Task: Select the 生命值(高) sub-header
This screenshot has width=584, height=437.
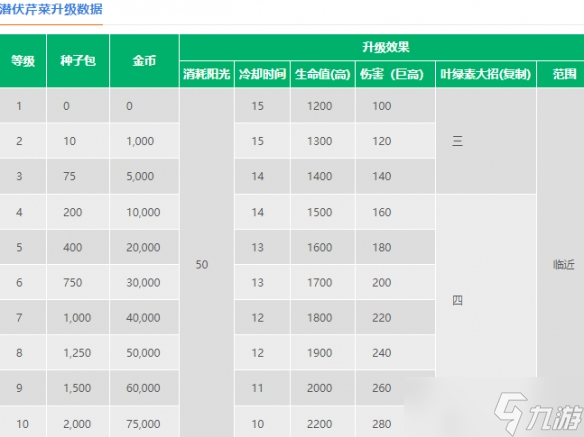Action: [x=323, y=74]
